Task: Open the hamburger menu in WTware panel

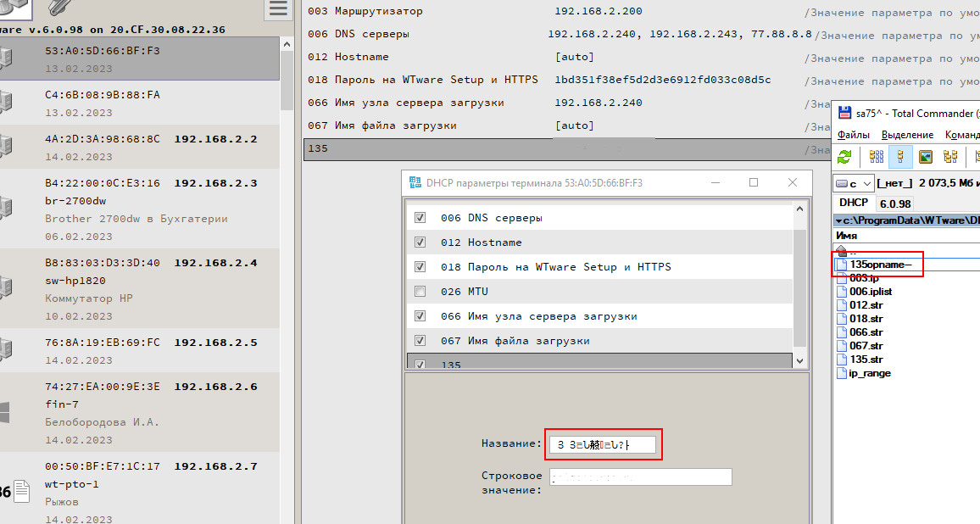Action: click(x=277, y=9)
